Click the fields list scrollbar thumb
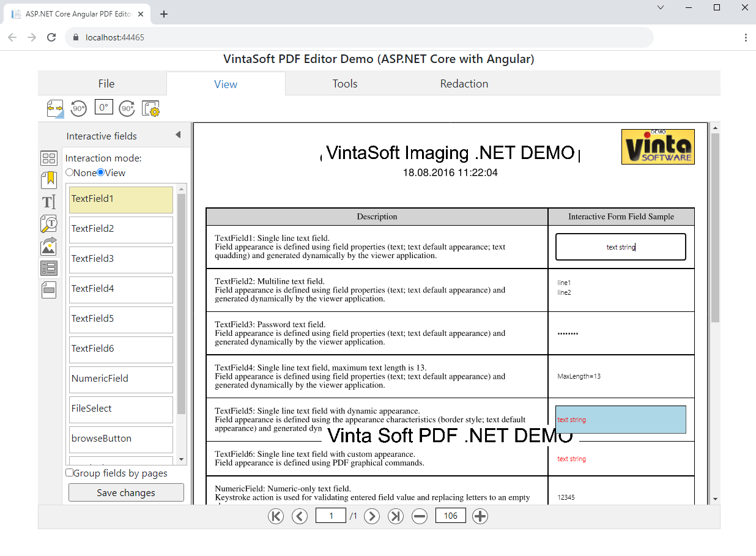The width and height of the screenshot is (756, 556). 181,304
